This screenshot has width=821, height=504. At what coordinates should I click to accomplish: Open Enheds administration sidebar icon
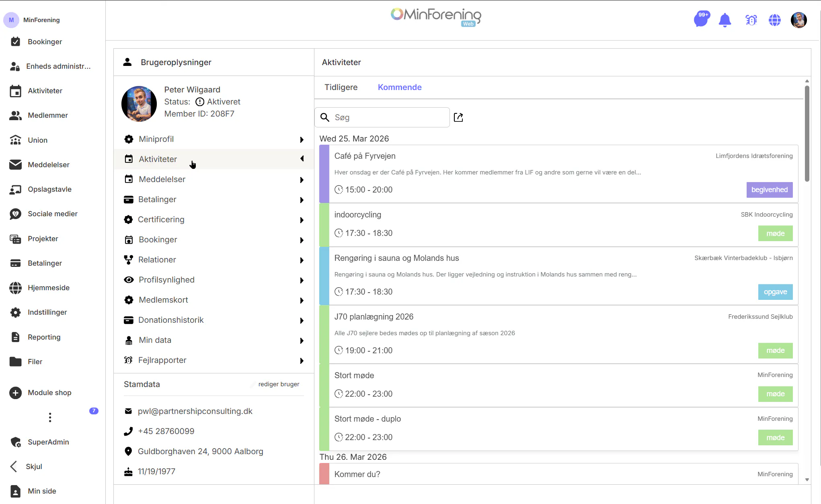point(15,66)
